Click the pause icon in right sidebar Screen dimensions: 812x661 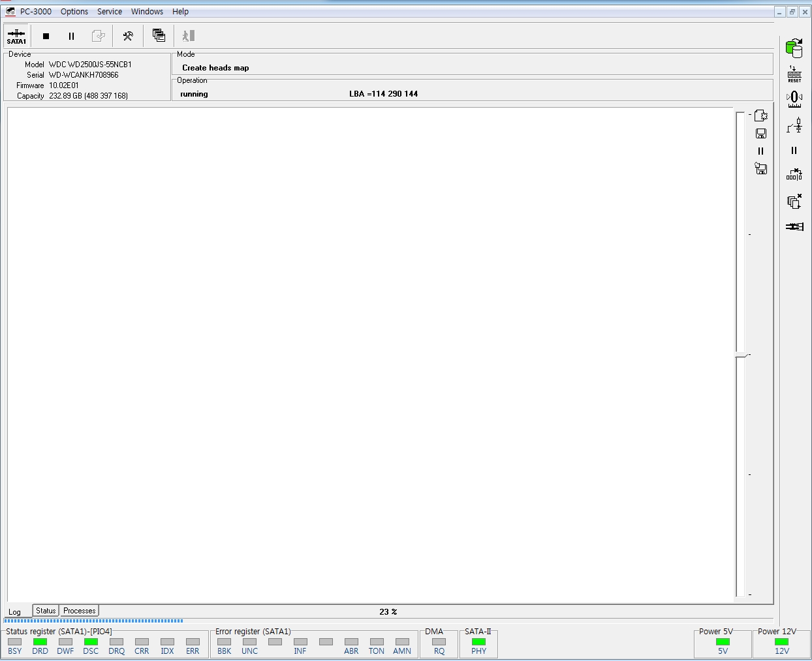pyautogui.click(x=794, y=151)
